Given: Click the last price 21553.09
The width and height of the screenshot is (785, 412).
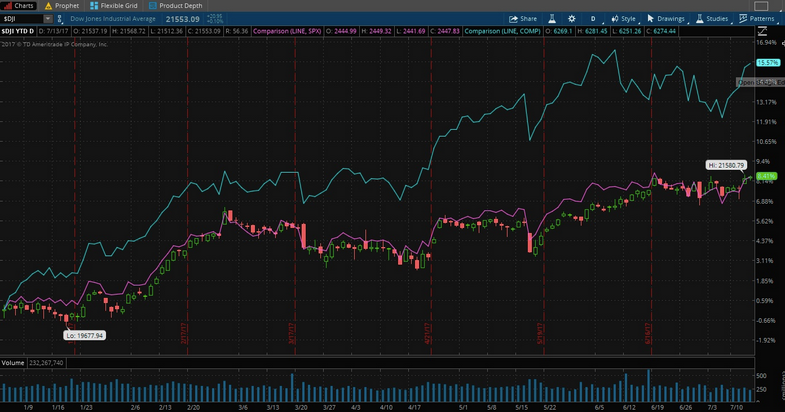Looking at the screenshot, I should coord(183,19).
